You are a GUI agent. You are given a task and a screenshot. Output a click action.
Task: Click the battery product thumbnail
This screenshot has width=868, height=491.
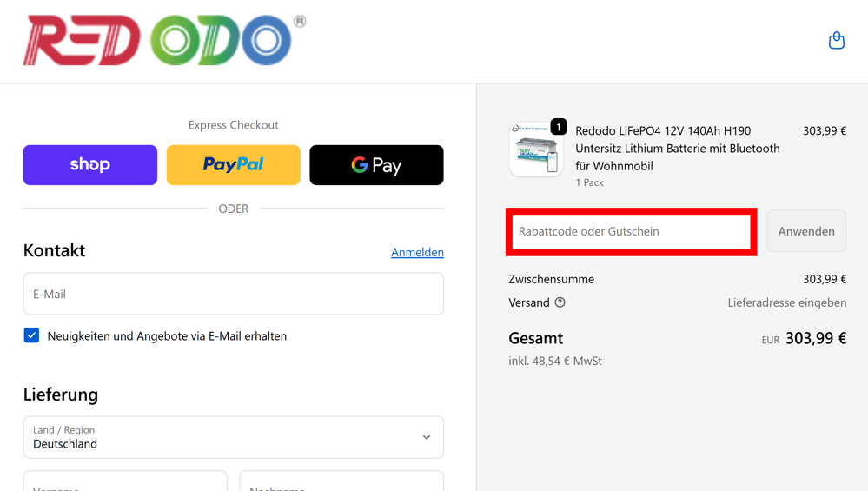click(x=536, y=149)
